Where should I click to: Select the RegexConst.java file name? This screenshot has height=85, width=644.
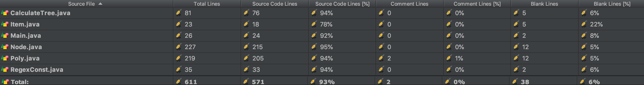coord(37,70)
